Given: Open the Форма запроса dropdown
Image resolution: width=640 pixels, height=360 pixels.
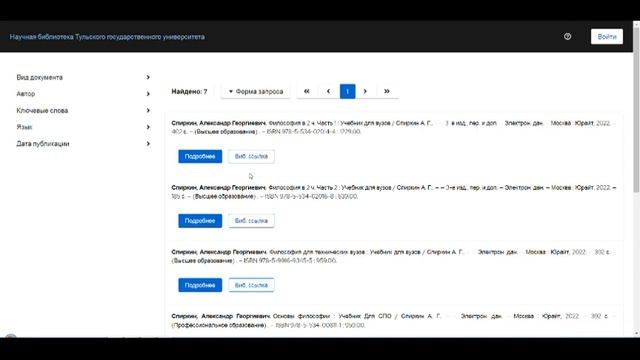Looking at the screenshot, I should coord(256,91).
